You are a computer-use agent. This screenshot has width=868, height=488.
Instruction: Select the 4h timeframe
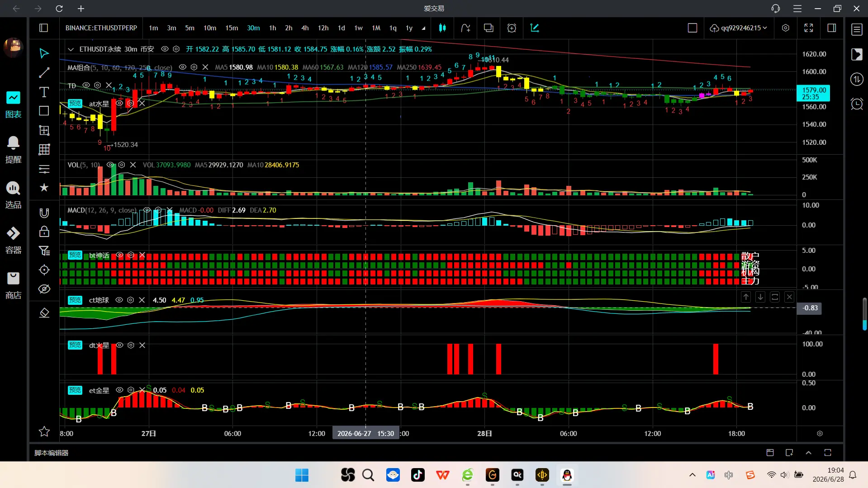[x=305, y=28]
